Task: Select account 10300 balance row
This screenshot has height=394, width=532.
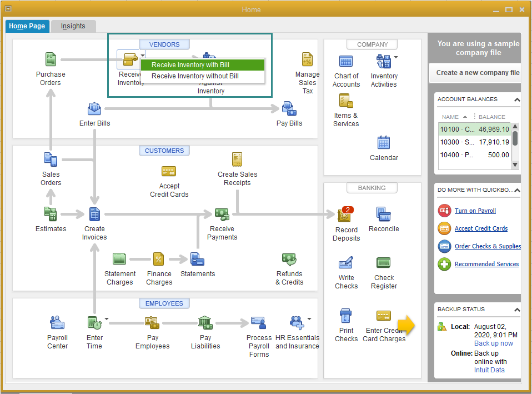Action: click(x=475, y=142)
